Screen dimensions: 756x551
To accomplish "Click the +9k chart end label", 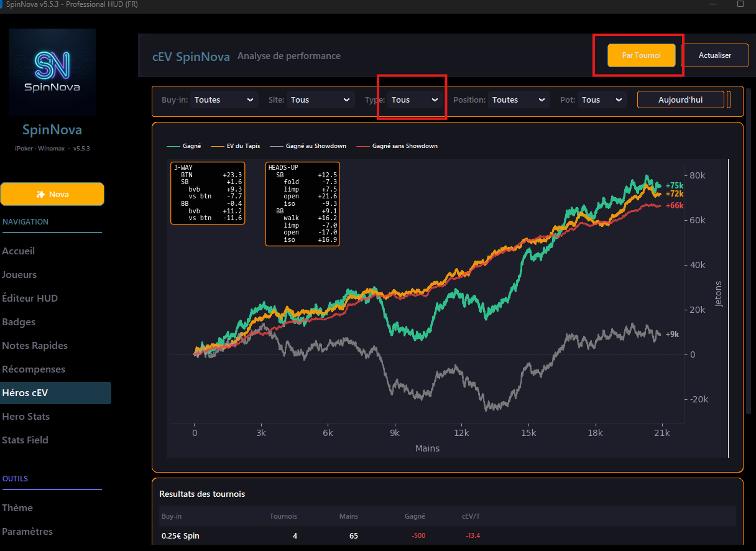I will 672,334.
